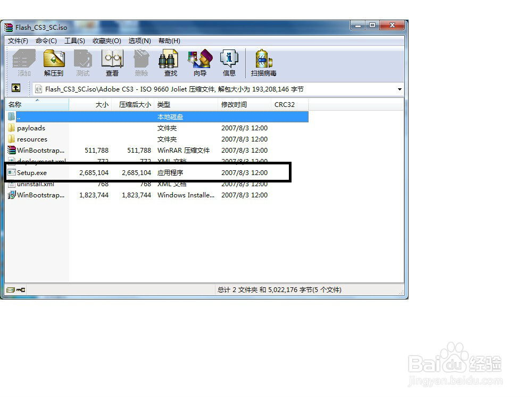Select WinBootstrap WinRAR archive file row
The height and width of the screenshot is (399, 532).
pyautogui.click(x=157, y=151)
